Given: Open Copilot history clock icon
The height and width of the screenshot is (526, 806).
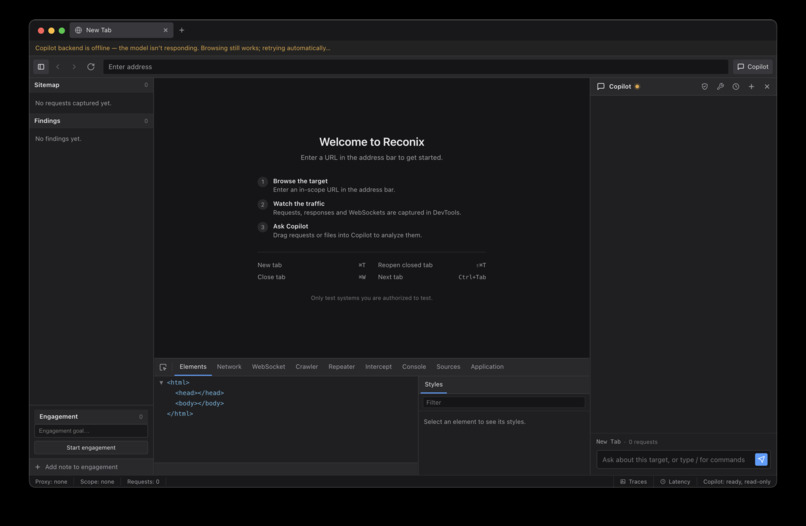Looking at the screenshot, I should click(x=736, y=86).
